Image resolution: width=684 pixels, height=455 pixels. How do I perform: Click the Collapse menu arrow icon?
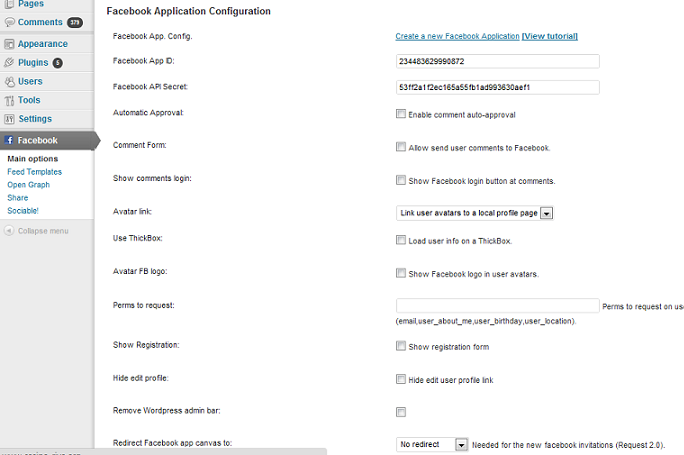(x=9, y=230)
